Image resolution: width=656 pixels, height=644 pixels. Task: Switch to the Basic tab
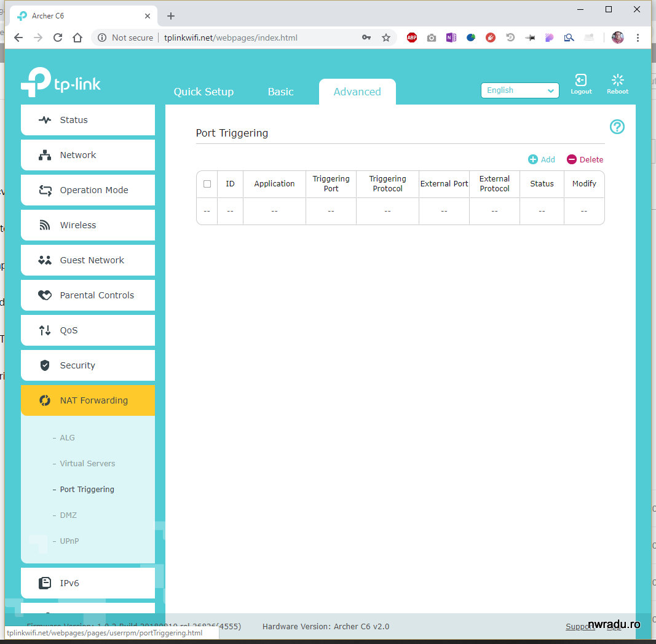coord(280,92)
